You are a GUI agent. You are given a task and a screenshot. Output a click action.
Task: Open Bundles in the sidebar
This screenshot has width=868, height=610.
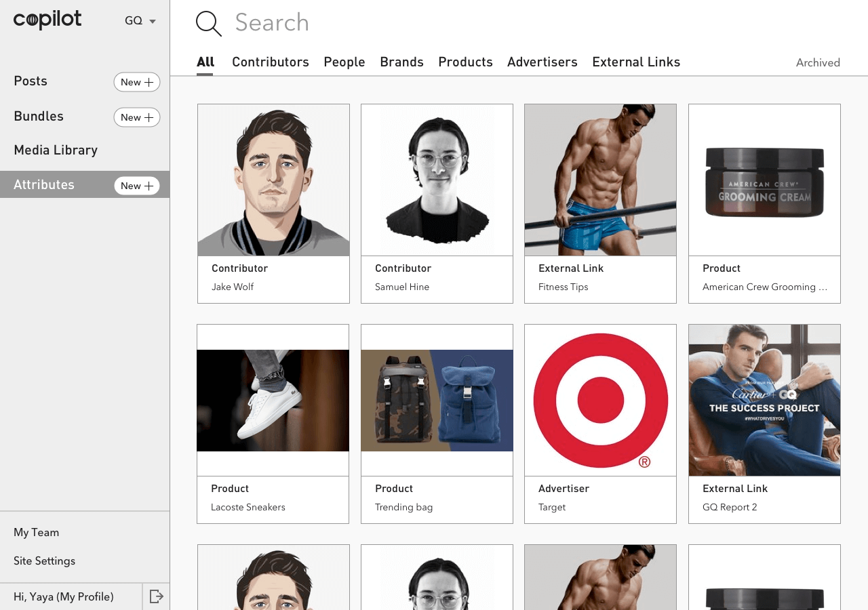click(x=39, y=117)
